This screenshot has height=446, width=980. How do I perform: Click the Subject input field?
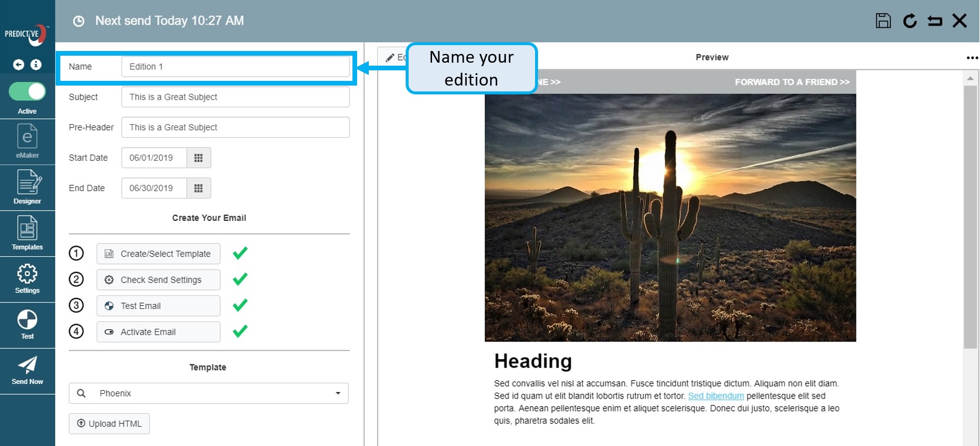235,97
